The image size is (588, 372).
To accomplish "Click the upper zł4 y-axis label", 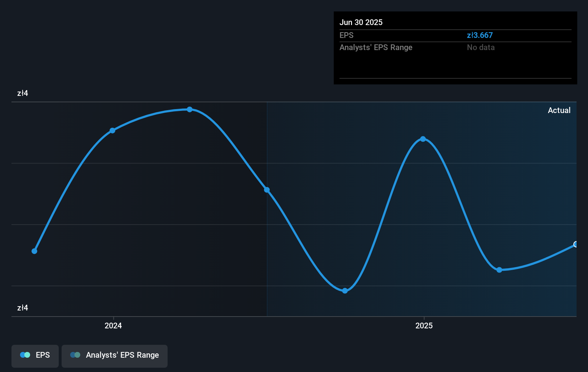I will tap(23, 93).
